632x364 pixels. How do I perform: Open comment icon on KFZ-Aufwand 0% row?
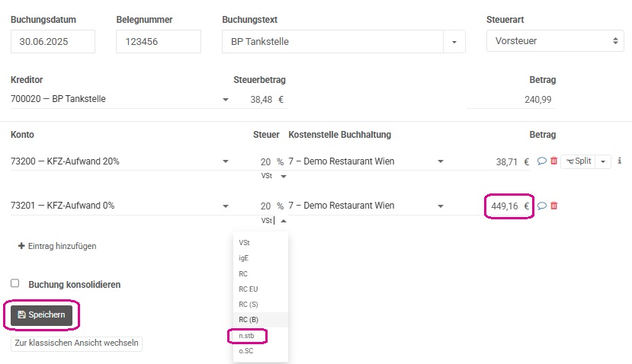(x=542, y=206)
